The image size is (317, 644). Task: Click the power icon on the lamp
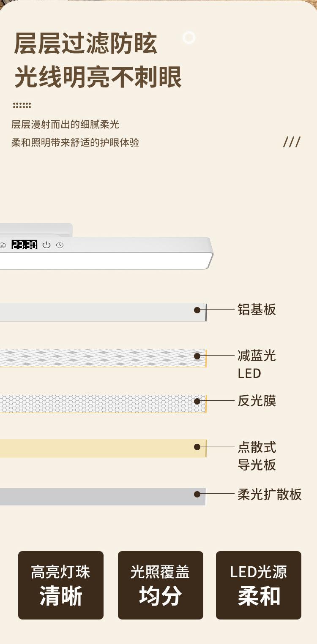pos(46,245)
